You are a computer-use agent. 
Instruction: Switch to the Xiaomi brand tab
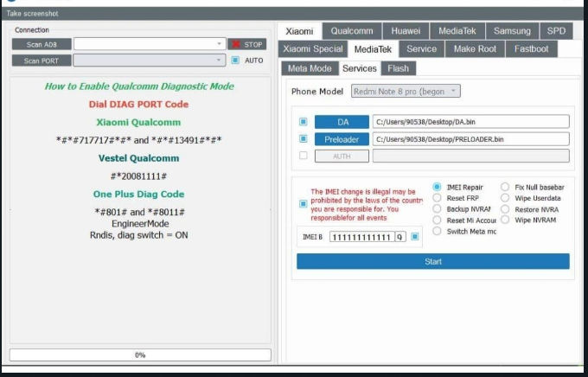[x=299, y=31]
